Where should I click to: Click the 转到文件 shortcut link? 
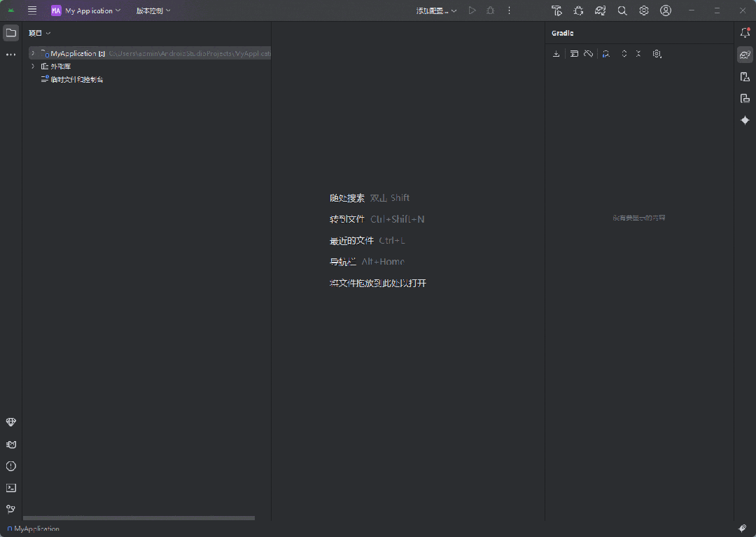pos(348,219)
